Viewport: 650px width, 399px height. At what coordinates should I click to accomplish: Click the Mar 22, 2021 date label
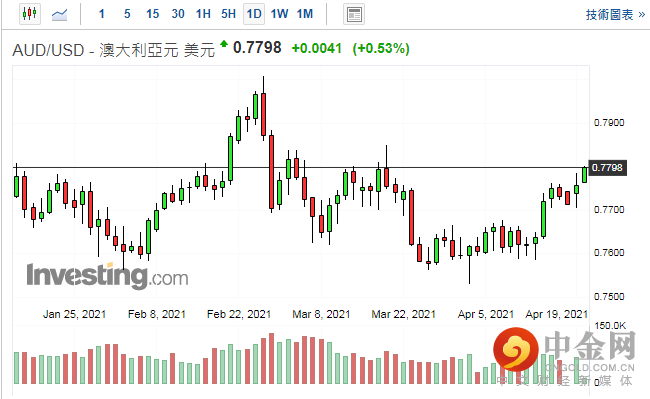[x=403, y=314]
